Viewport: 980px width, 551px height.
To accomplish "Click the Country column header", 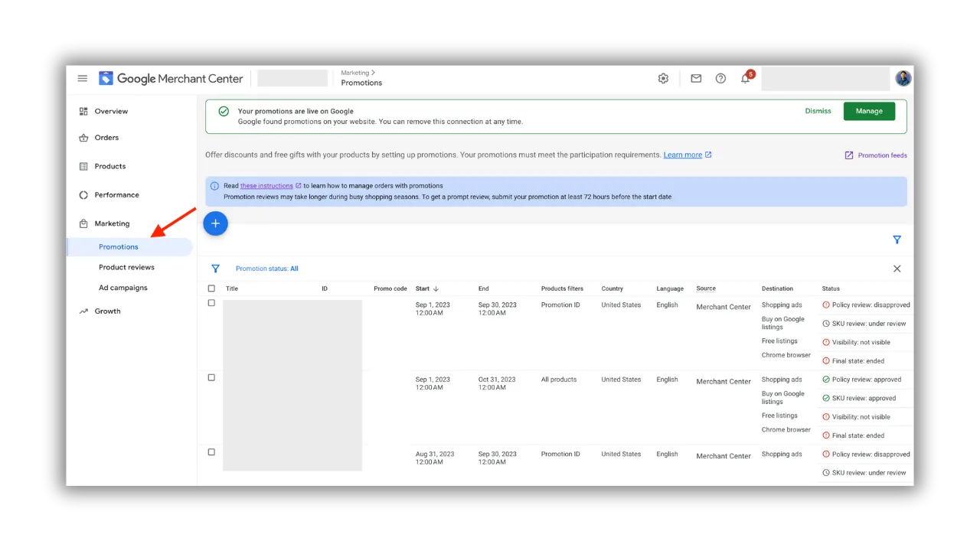I will (612, 289).
